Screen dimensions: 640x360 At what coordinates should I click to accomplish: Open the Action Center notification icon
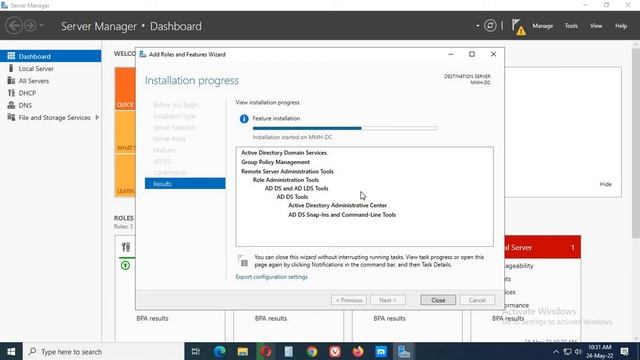(x=624, y=351)
